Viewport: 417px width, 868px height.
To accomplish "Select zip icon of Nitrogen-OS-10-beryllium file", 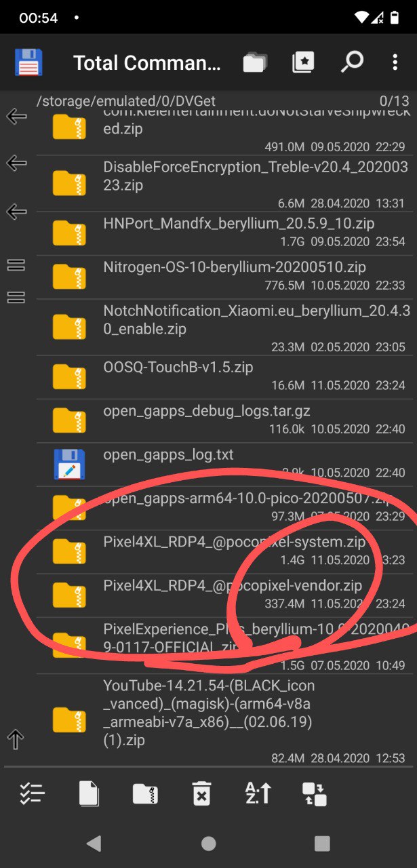I will (69, 277).
